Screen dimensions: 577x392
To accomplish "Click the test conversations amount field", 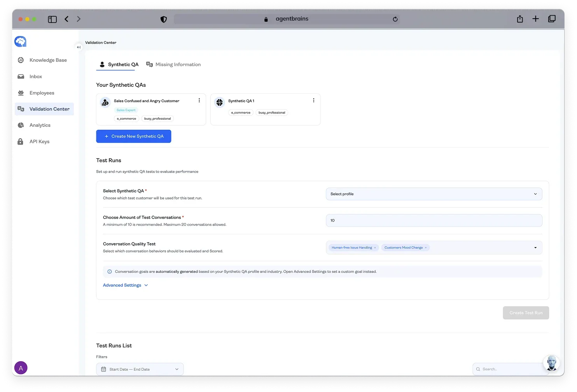I will click(434, 220).
